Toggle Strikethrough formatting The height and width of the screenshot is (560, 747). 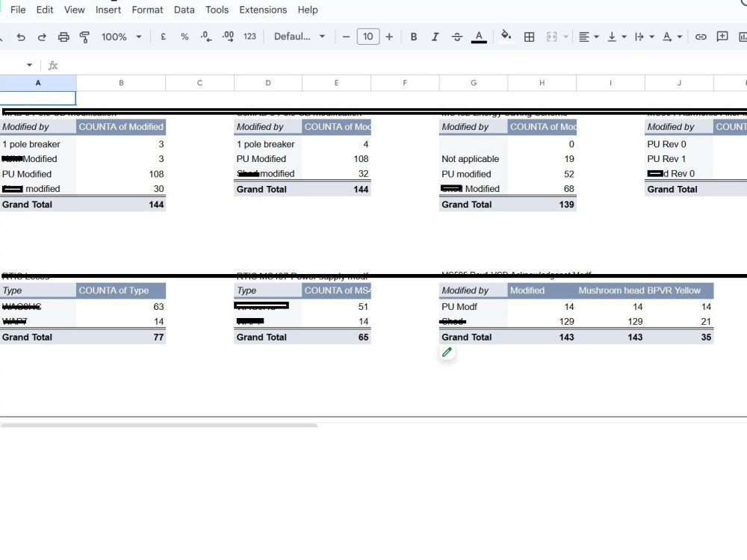[457, 37]
